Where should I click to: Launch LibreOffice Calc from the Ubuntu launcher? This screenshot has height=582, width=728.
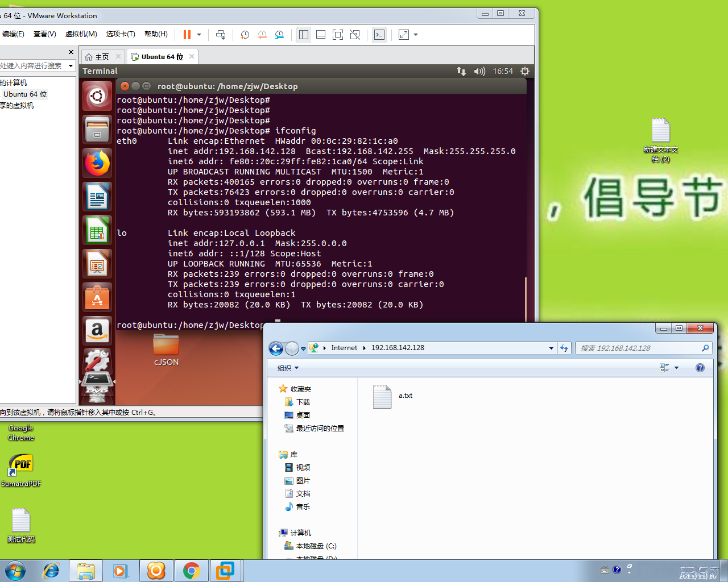(97, 230)
